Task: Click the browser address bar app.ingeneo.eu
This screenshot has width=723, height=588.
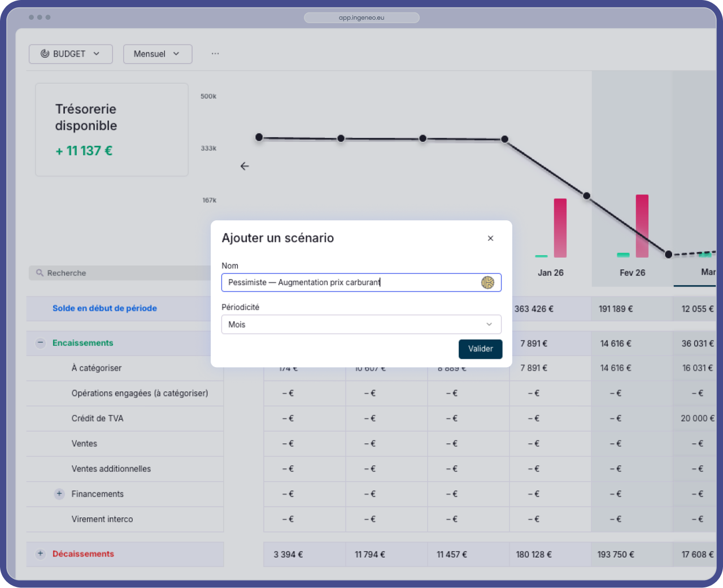Action: coord(361,18)
